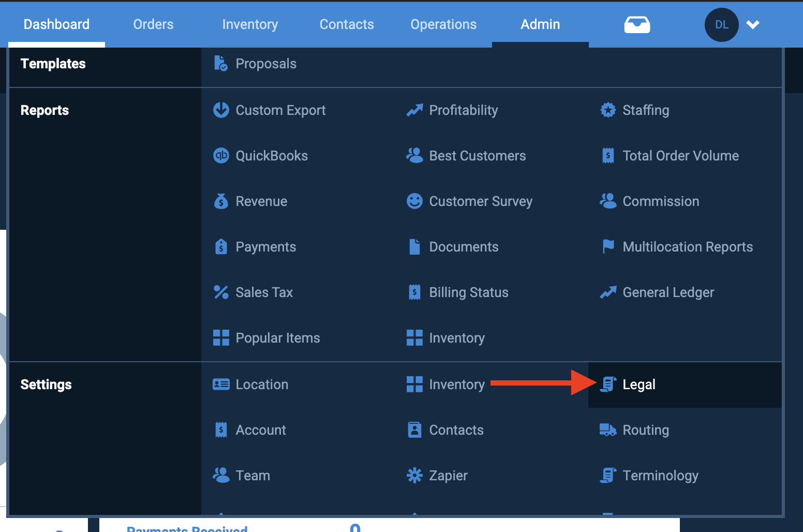Open the Popular Items report
803x532 pixels.
[278, 338]
